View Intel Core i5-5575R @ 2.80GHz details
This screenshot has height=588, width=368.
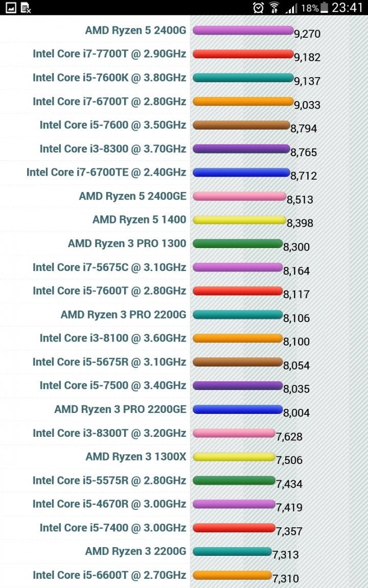coord(110,480)
